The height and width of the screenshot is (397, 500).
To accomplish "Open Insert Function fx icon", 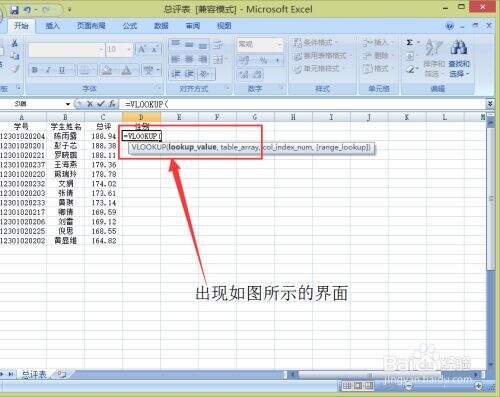I will click(112, 104).
